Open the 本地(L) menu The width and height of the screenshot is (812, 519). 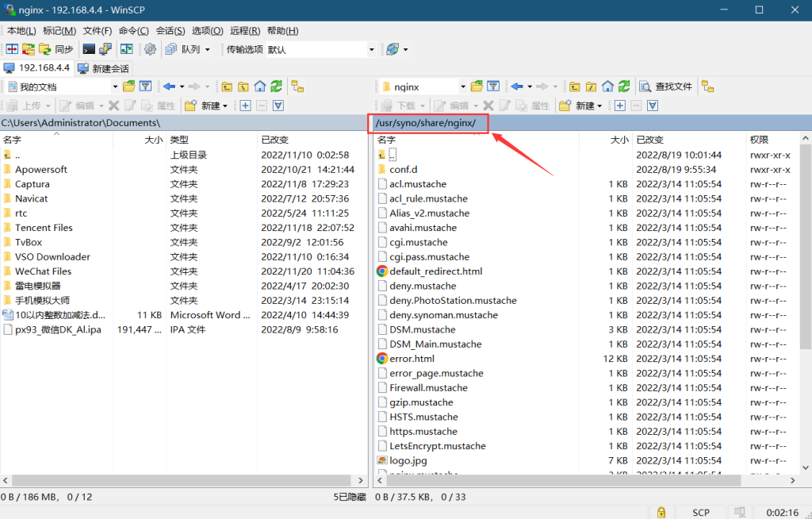(x=21, y=31)
